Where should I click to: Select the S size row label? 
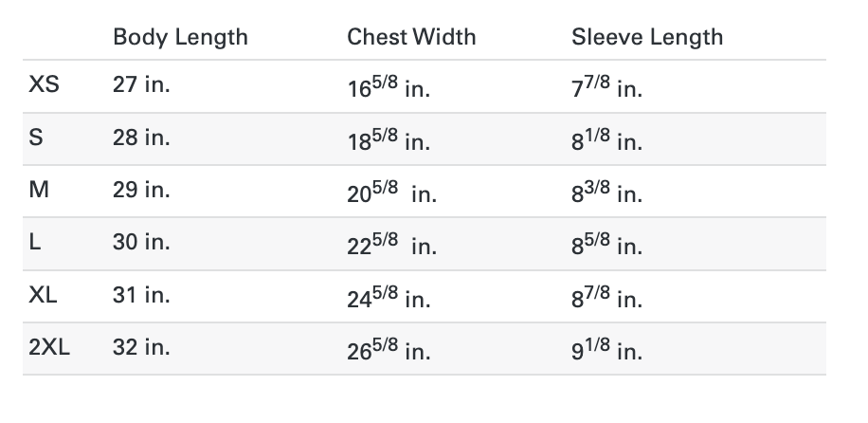point(35,137)
